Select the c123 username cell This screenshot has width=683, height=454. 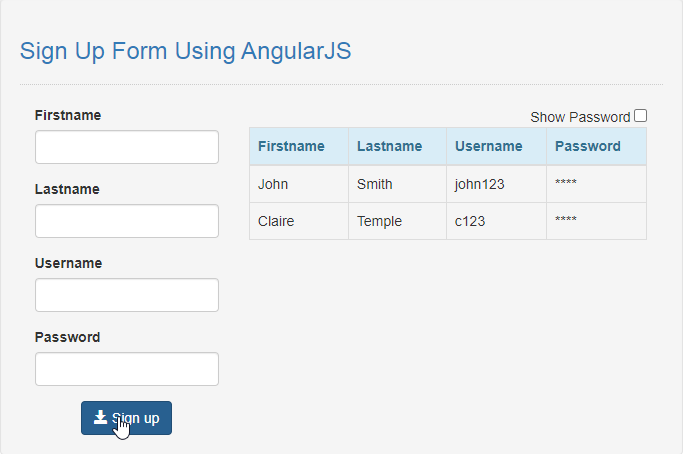(496, 221)
